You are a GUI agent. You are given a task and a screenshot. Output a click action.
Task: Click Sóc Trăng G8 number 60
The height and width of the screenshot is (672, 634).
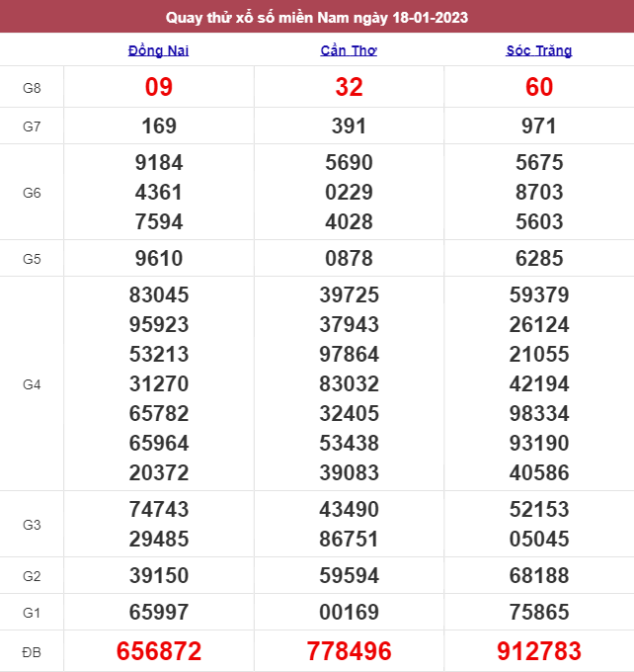539,88
